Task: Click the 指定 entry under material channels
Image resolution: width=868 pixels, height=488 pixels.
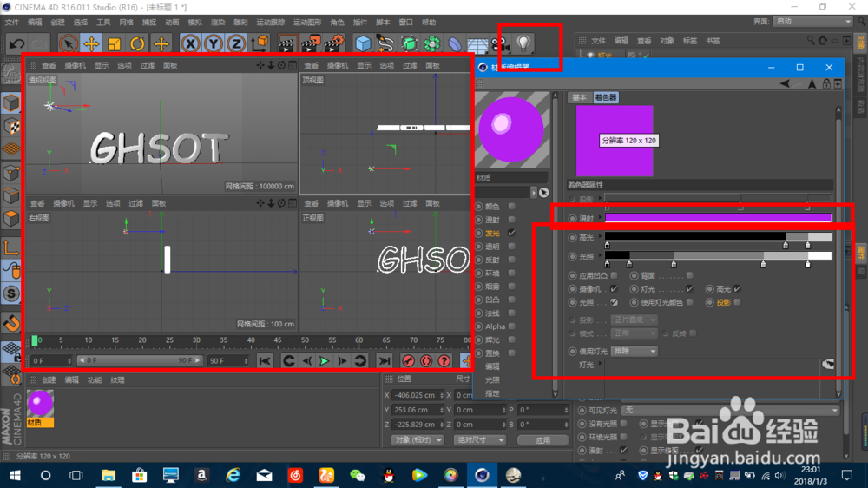Action: click(x=492, y=393)
